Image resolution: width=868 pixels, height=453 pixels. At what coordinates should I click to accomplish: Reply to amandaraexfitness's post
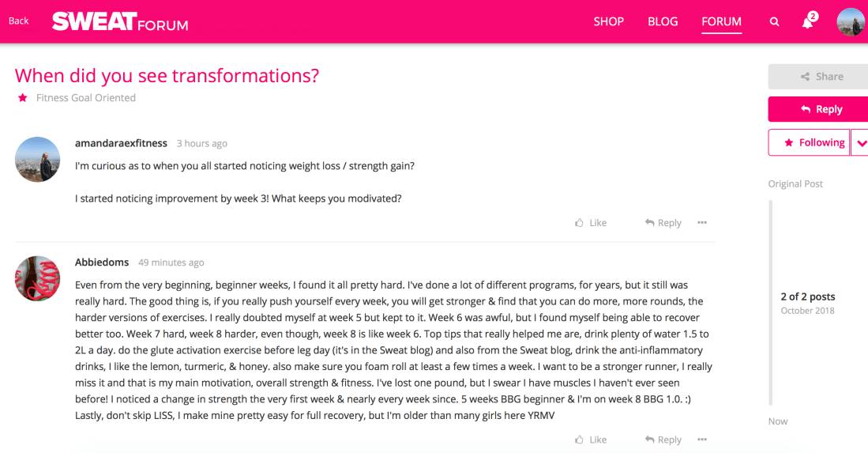click(x=663, y=223)
